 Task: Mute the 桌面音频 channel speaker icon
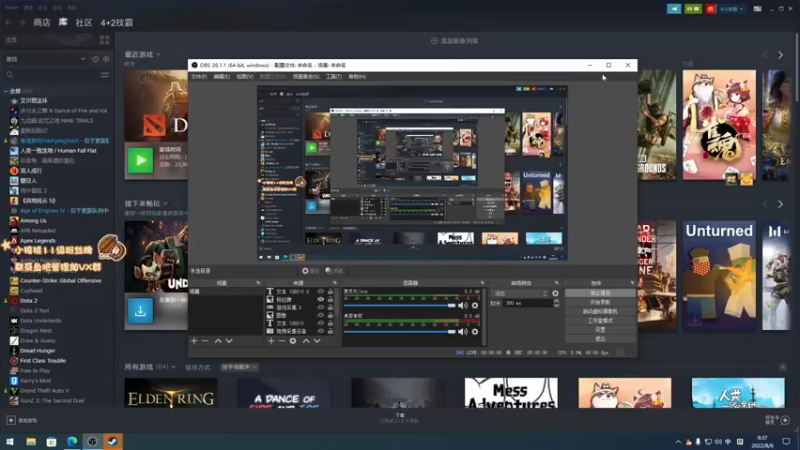tap(462, 332)
